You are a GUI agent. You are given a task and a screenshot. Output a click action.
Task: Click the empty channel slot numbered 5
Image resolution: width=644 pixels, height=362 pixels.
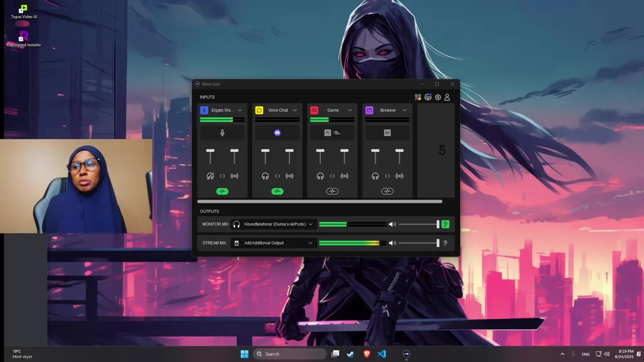coord(436,150)
